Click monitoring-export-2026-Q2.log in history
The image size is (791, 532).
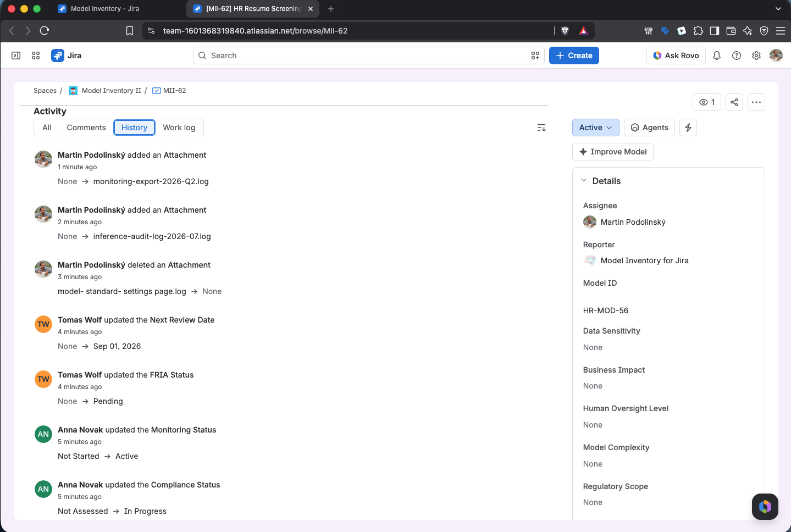(151, 181)
